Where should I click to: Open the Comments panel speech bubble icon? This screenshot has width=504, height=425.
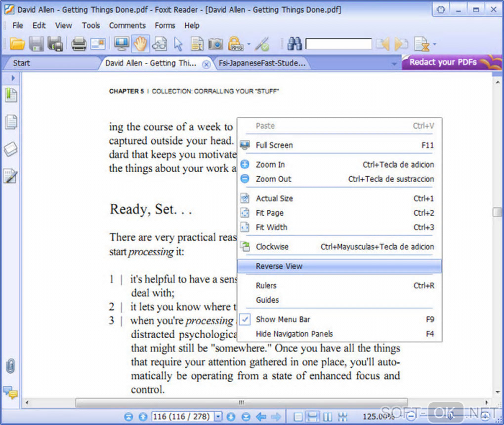coord(10,392)
